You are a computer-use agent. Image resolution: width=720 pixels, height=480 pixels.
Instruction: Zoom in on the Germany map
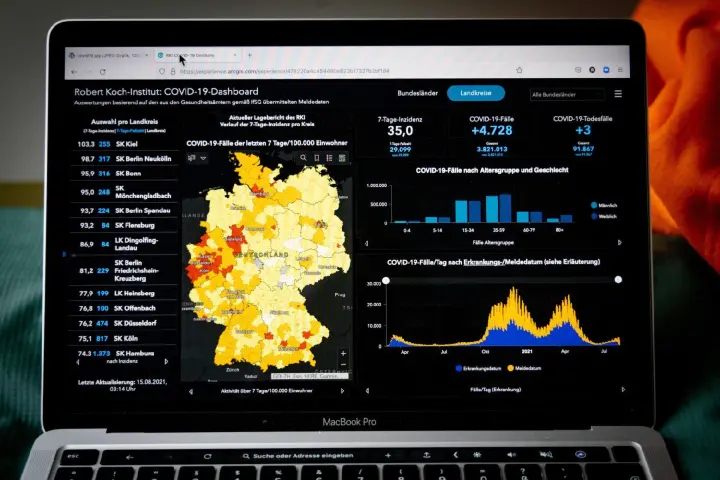coord(344,353)
